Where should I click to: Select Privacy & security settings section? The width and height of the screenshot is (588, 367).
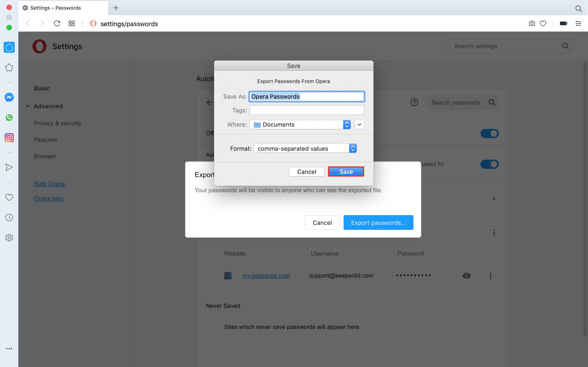[x=58, y=123]
